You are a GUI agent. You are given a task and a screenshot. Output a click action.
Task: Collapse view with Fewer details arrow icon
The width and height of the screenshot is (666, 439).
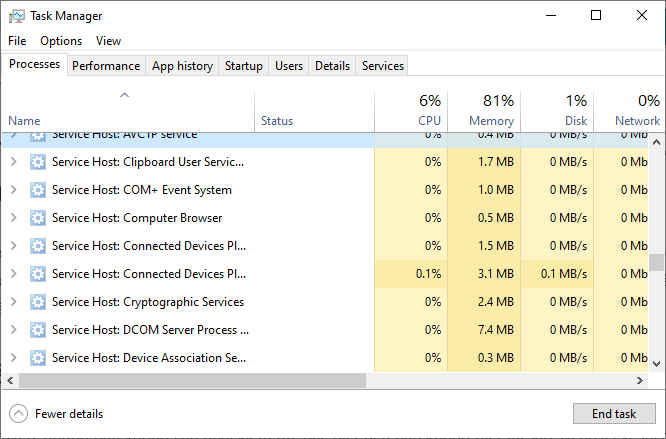18,414
